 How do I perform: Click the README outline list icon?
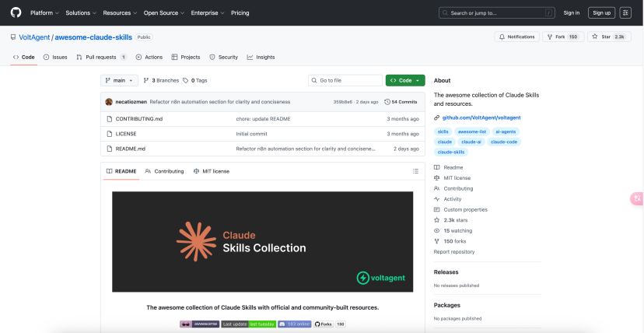click(x=416, y=171)
